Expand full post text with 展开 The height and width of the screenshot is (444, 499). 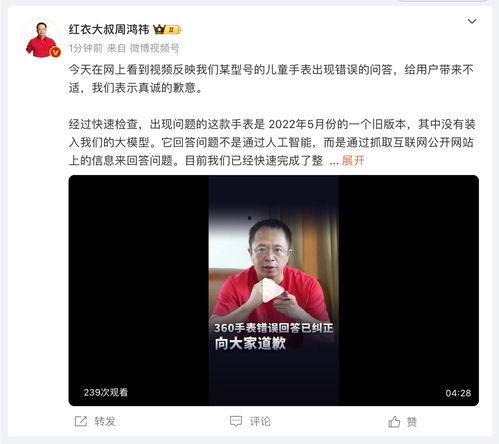(x=353, y=161)
